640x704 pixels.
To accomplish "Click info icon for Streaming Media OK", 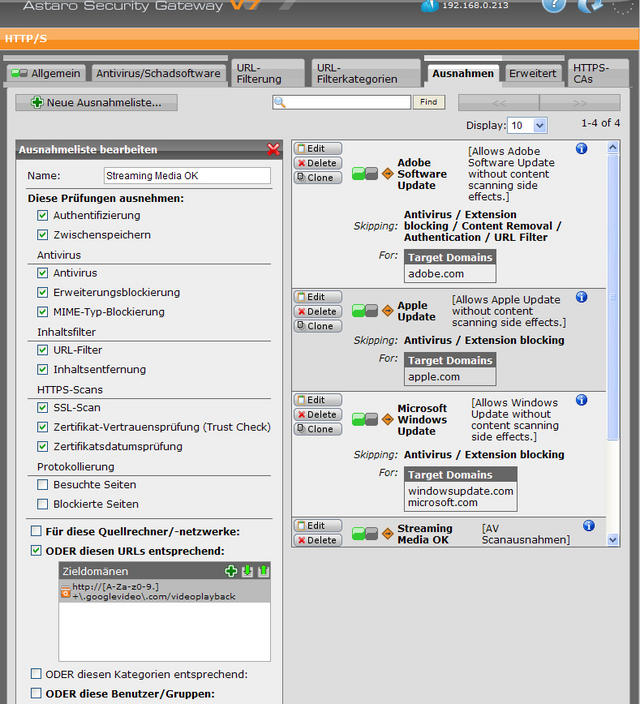I will (589, 526).
